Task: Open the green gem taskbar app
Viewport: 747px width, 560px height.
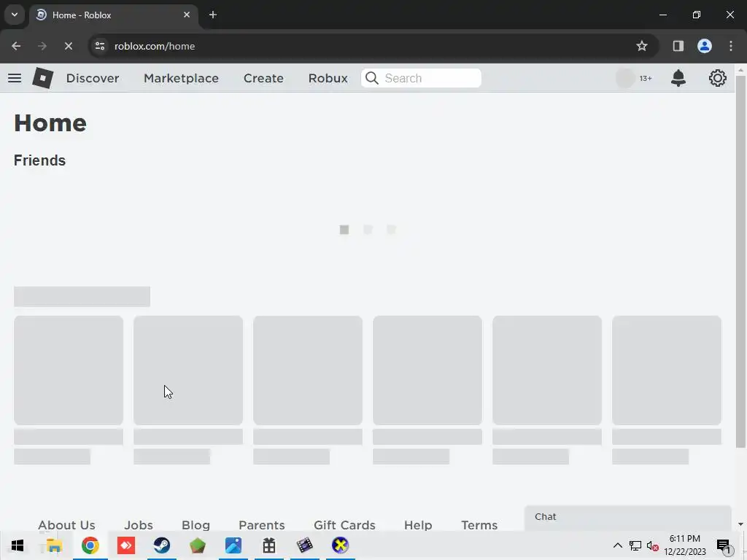Action: [x=197, y=545]
